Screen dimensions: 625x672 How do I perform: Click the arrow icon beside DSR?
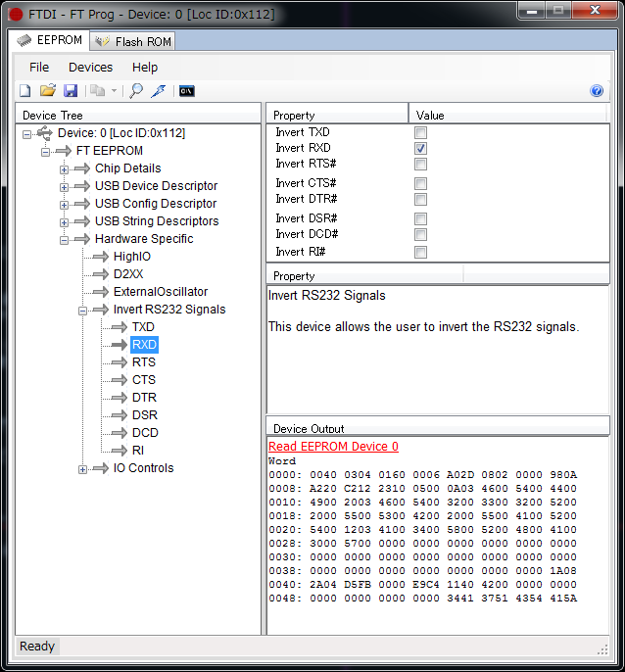click(120, 415)
